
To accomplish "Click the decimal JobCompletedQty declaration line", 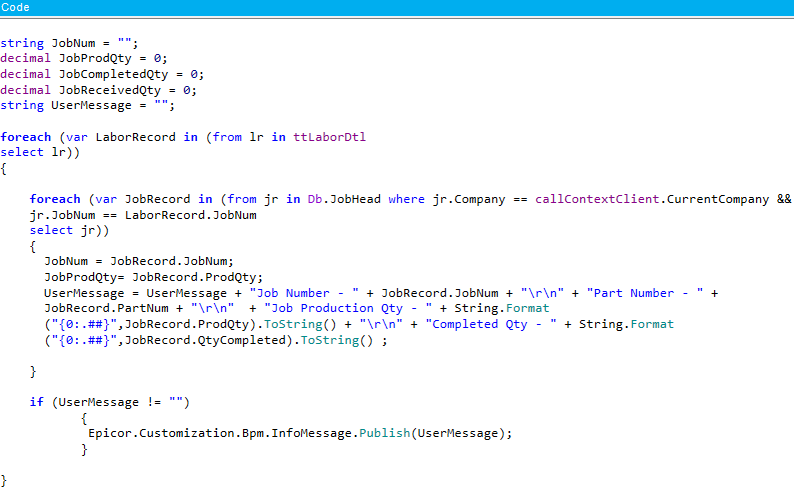I will (x=102, y=74).
